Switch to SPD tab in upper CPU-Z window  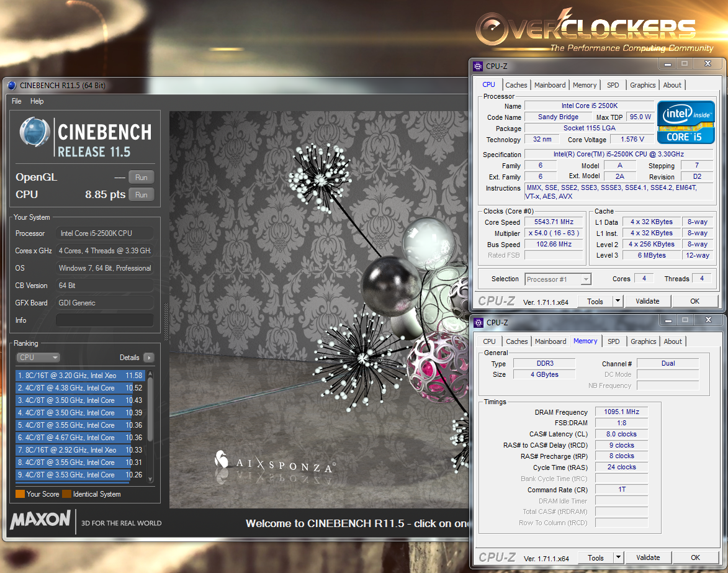613,86
